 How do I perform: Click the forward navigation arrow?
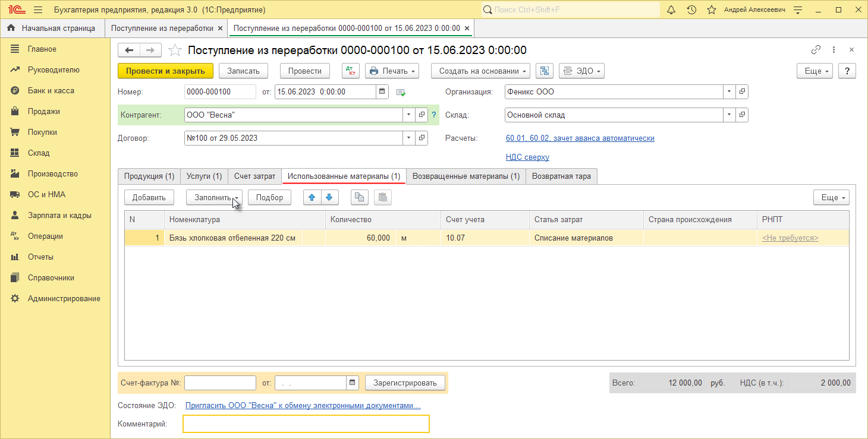[x=150, y=50]
